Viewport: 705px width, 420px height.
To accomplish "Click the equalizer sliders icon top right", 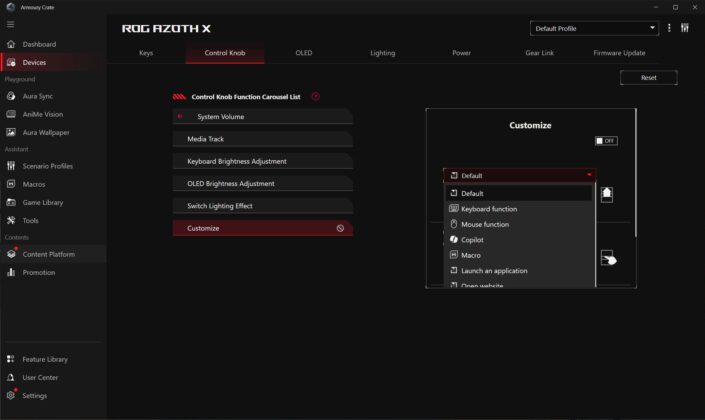I will tap(684, 28).
